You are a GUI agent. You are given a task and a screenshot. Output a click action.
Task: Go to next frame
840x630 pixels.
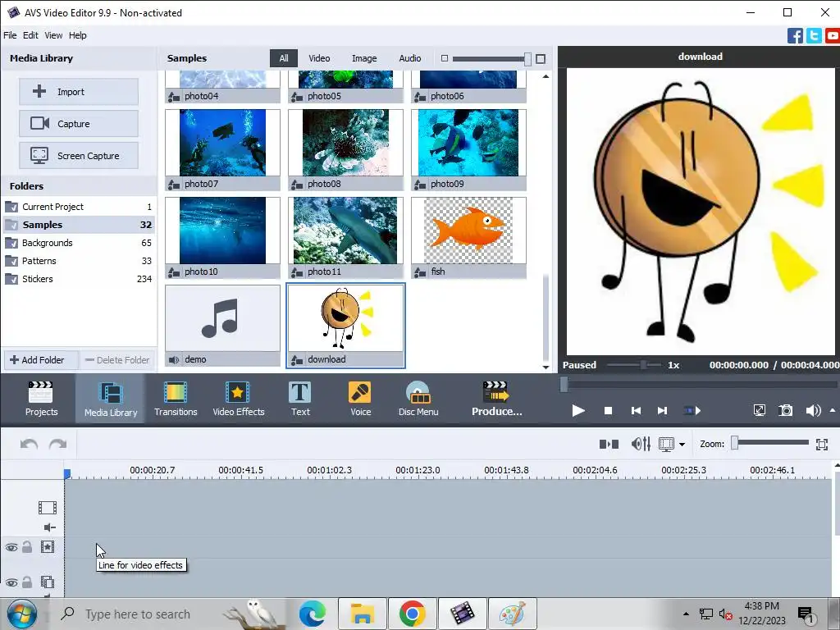(663, 411)
